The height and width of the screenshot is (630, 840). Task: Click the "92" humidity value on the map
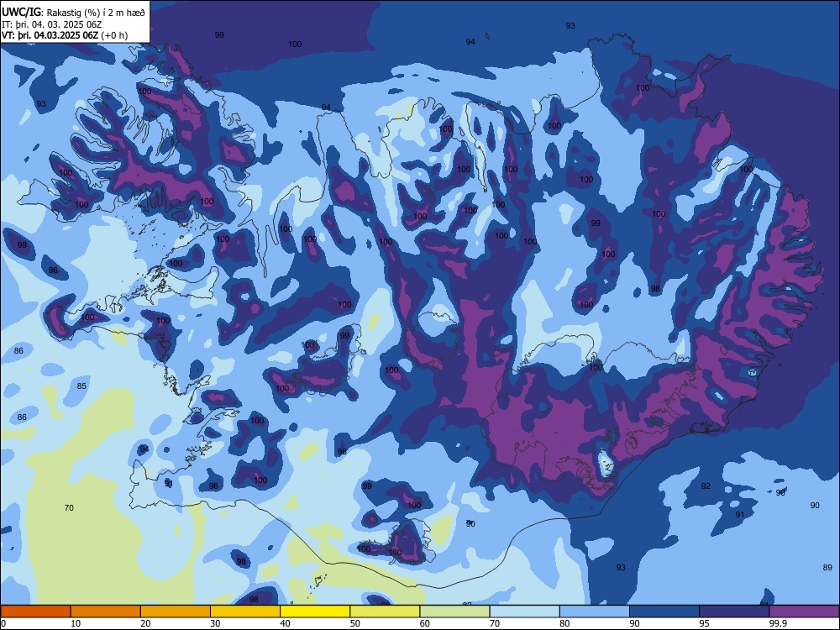click(x=706, y=486)
